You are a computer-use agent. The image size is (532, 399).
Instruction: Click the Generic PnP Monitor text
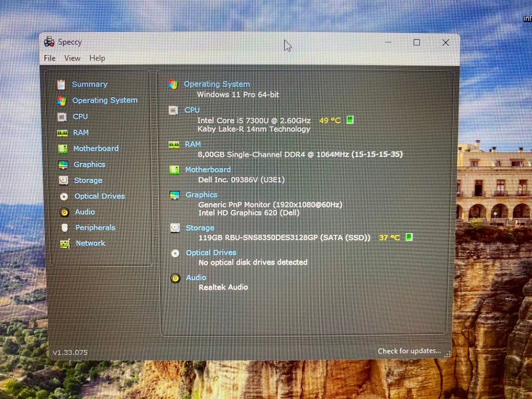[x=270, y=204]
